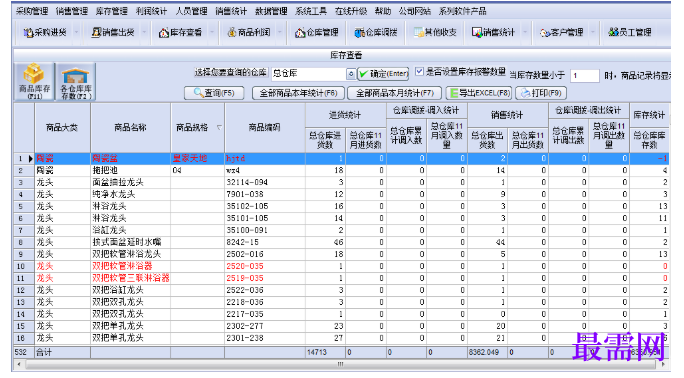
Task: Select the 各仓库库存数(F2) warehouse icon
Action: [x=75, y=81]
